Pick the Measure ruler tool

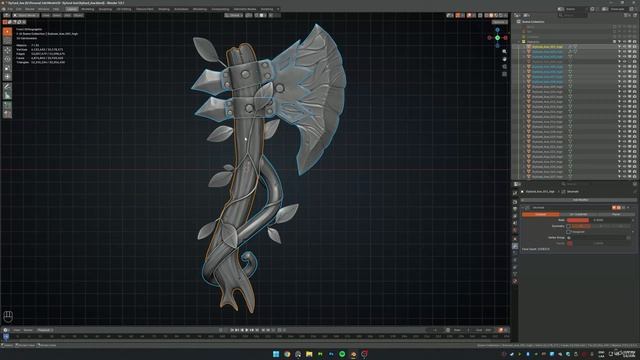coord(7,96)
